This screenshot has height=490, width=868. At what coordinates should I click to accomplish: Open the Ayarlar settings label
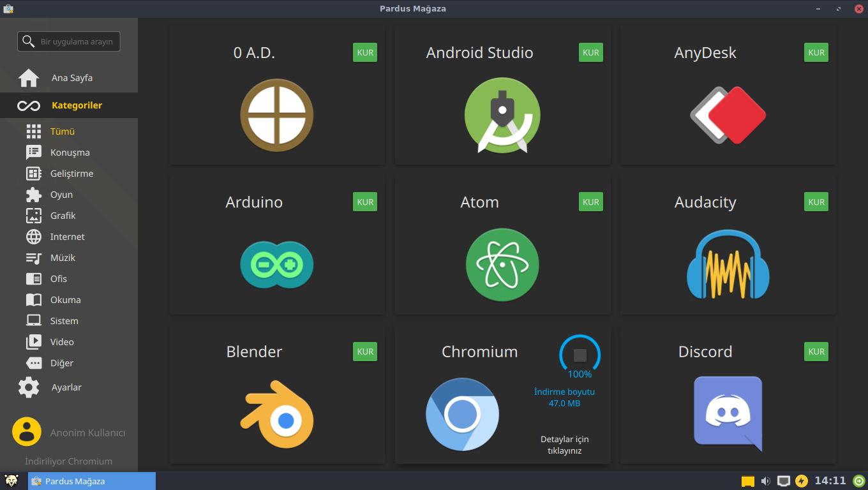66,387
